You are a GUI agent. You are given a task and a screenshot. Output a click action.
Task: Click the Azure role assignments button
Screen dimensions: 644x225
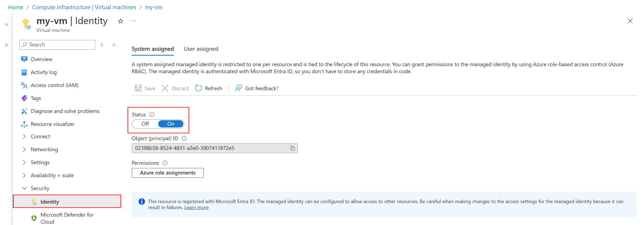168,173
